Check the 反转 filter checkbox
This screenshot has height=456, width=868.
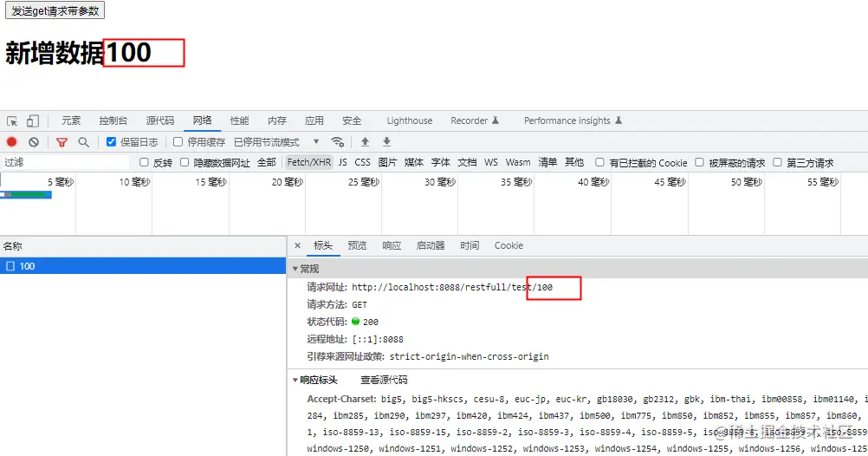click(x=144, y=162)
